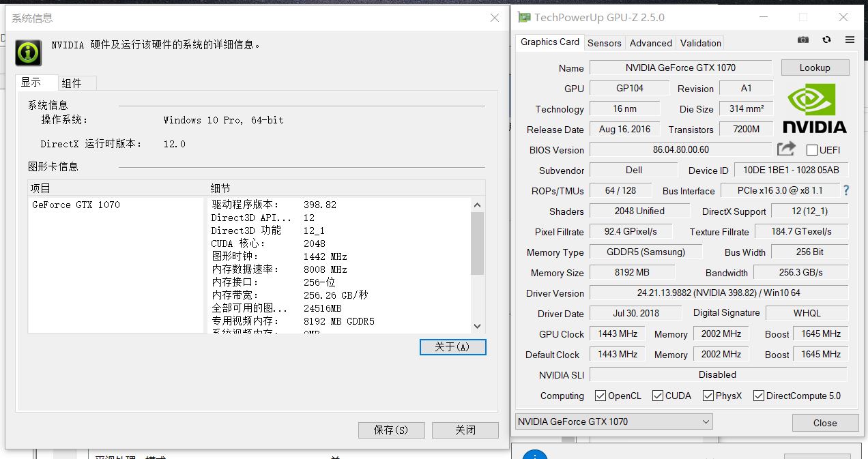Click the 内存带宽 256.26 GB/秒 row
The height and width of the screenshot is (459, 868).
pyautogui.click(x=339, y=295)
